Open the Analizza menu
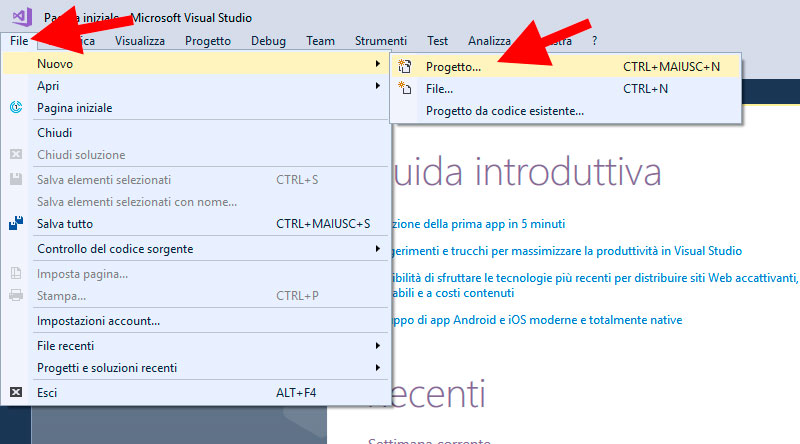The image size is (800, 444). tap(489, 41)
